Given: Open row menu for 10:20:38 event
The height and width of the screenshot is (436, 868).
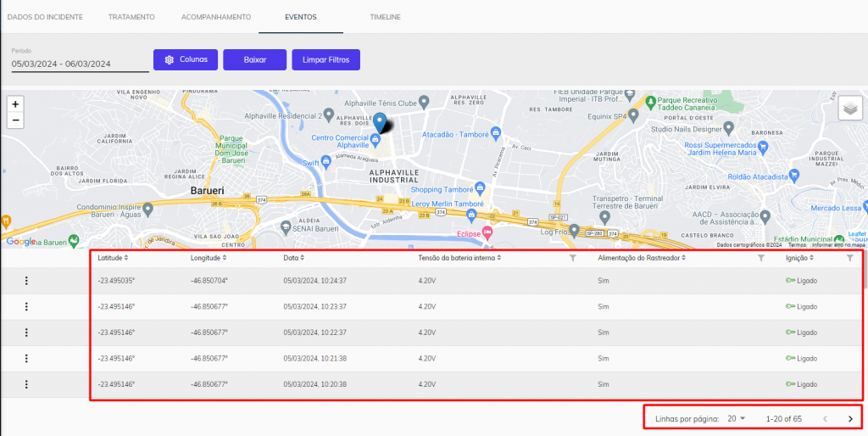Looking at the screenshot, I should pyautogui.click(x=26, y=384).
